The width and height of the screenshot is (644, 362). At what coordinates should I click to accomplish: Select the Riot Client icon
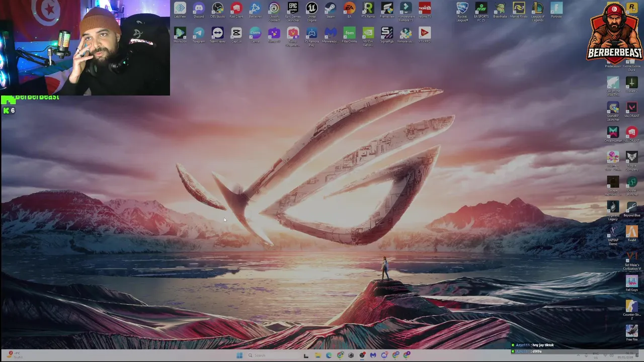pos(236,10)
